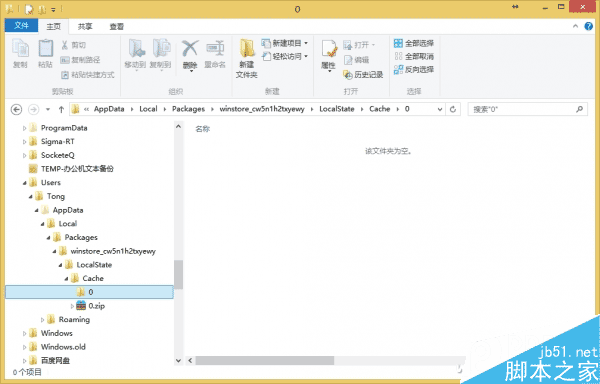Click the Cut (剪切) scissors icon

[x=65, y=45]
